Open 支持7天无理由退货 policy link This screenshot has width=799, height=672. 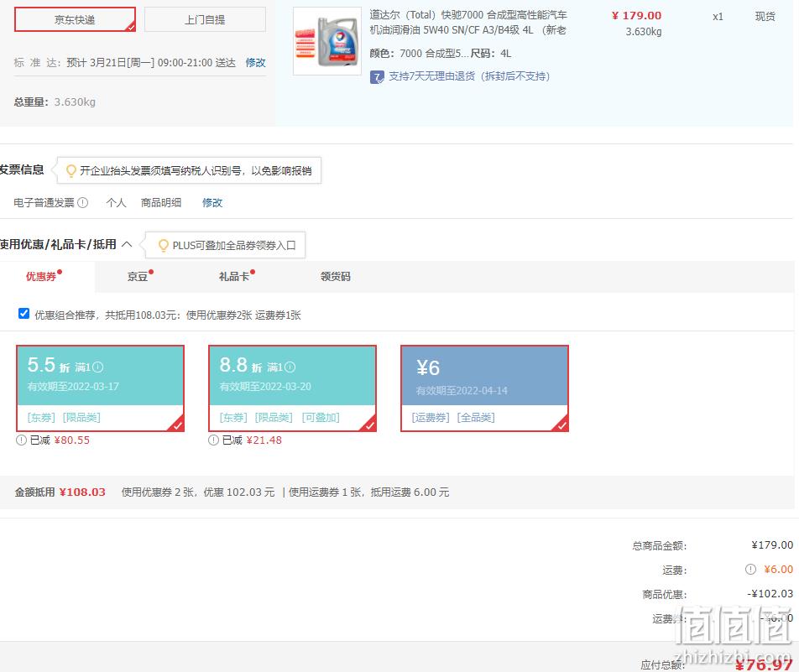click(469, 76)
